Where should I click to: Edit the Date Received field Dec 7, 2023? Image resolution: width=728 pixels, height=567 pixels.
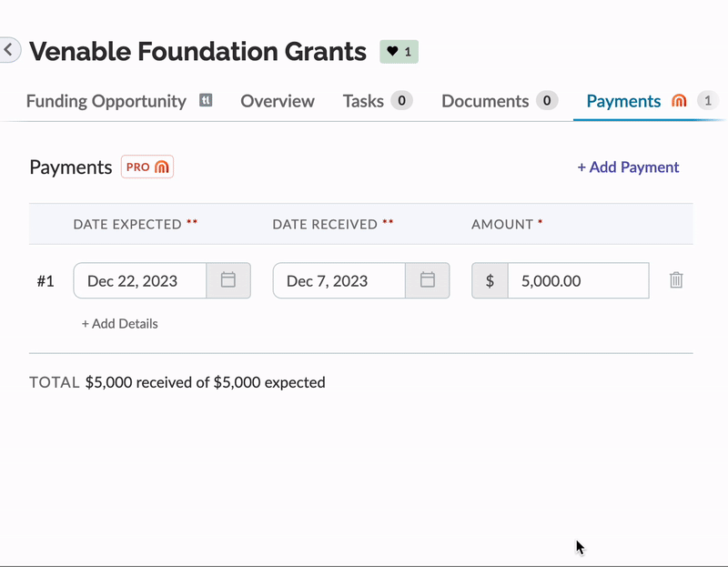coord(339,280)
